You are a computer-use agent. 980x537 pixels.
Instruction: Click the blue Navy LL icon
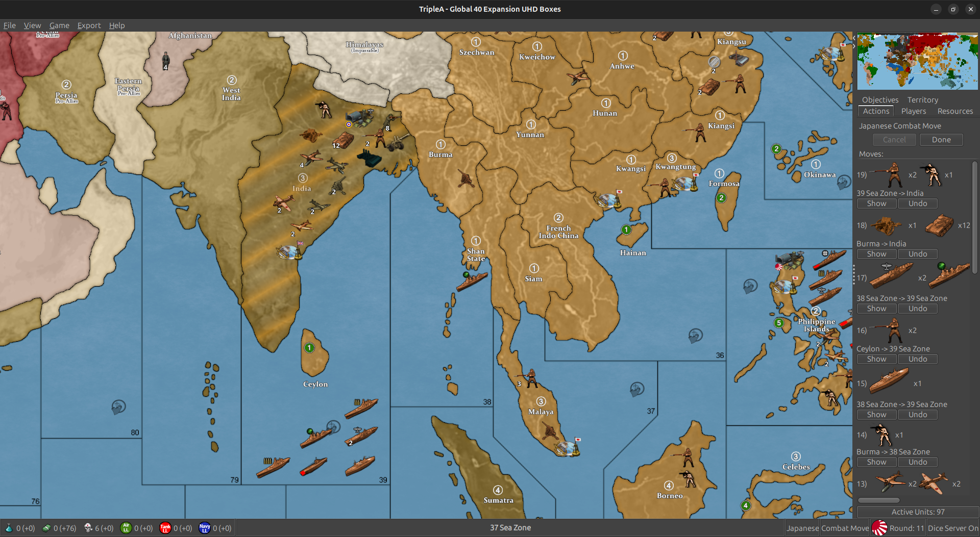204,528
